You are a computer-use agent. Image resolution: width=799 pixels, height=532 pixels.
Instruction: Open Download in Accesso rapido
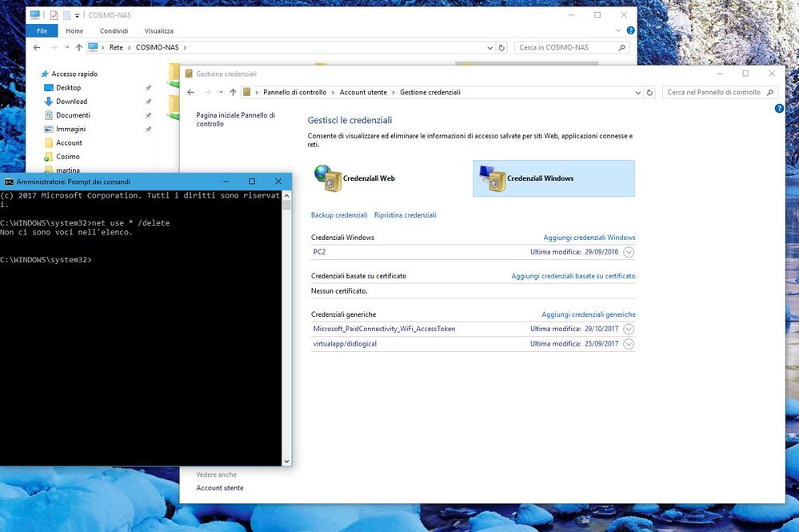(x=71, y=102)
